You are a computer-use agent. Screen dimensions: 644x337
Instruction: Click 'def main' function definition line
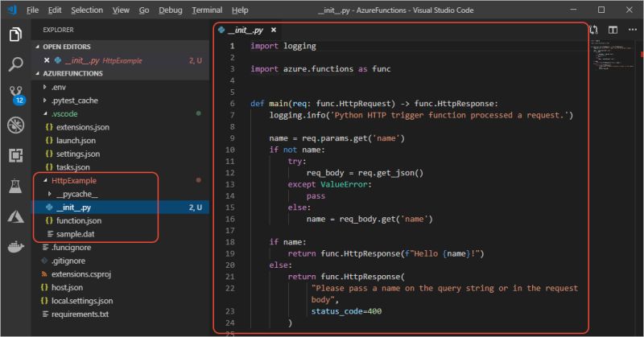(x=374, y=104)
